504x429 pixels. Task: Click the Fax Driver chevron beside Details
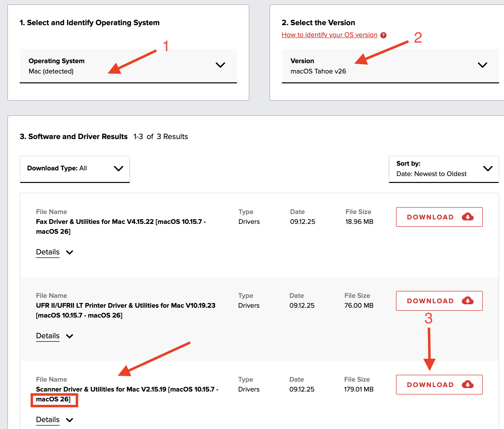(70, 252)
